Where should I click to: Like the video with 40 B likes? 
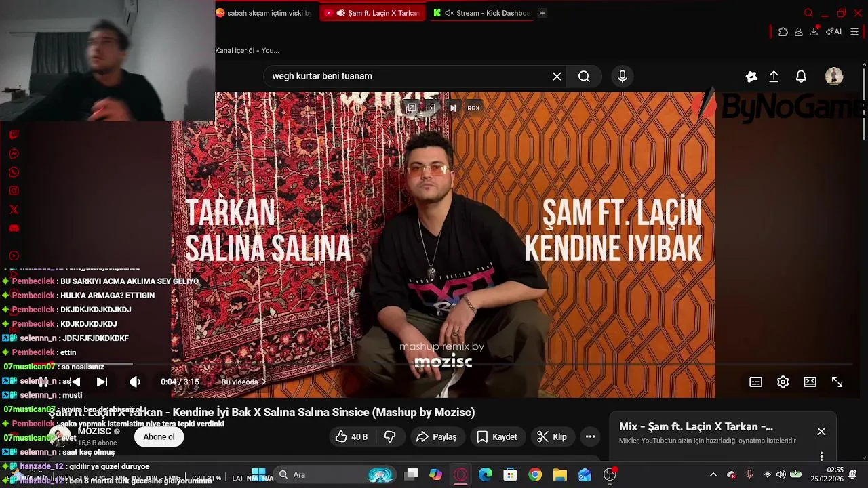click(x=351, y=437)
